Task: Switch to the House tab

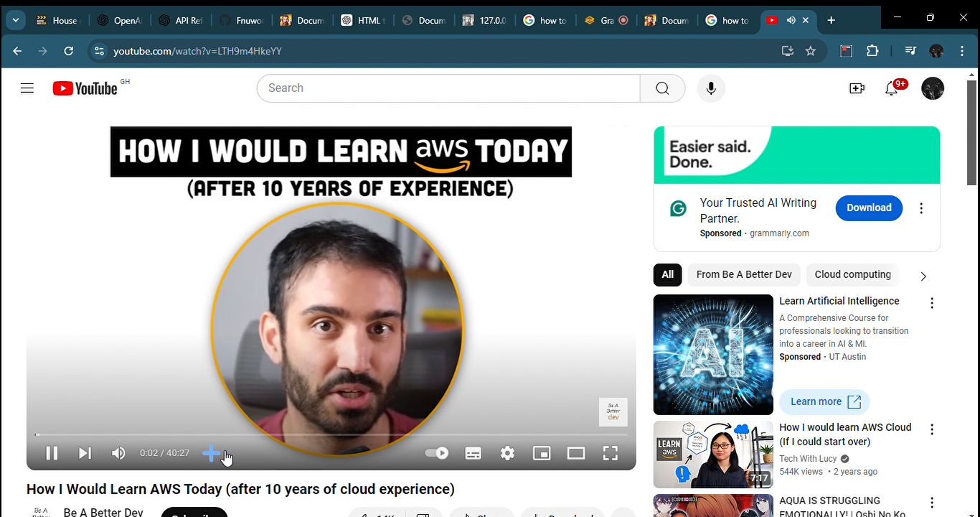Action: (57, 20)
